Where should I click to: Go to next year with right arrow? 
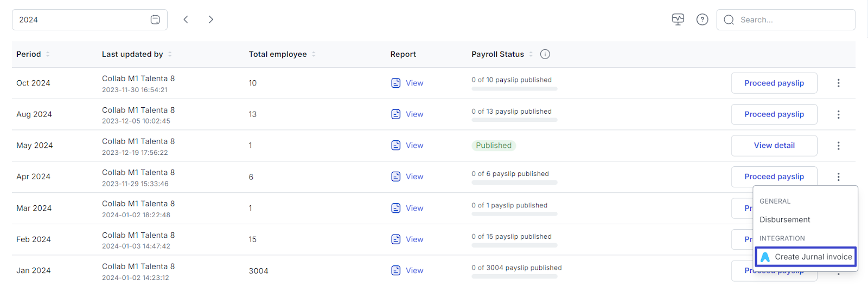click(211, 19)
